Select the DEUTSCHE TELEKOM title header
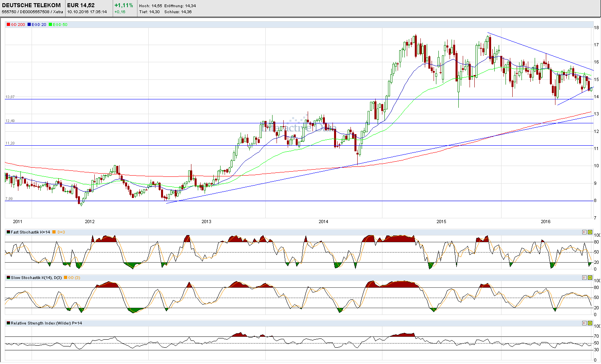This screenshot has height=364, width=601. (x=32, y=5)
